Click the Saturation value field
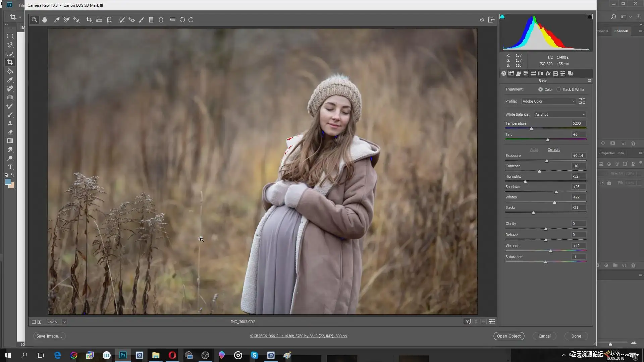644x362 pixels. (579, 257)
